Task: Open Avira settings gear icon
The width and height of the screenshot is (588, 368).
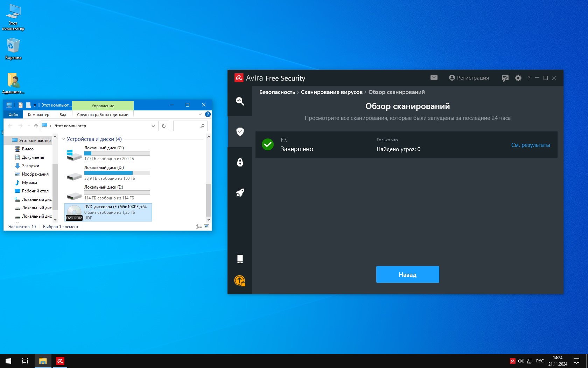Action: (518, 78)
